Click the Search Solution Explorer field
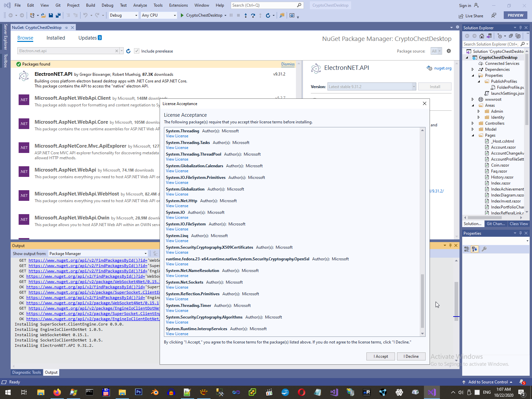This screenshot has width=532, height=399. (491, 44)
